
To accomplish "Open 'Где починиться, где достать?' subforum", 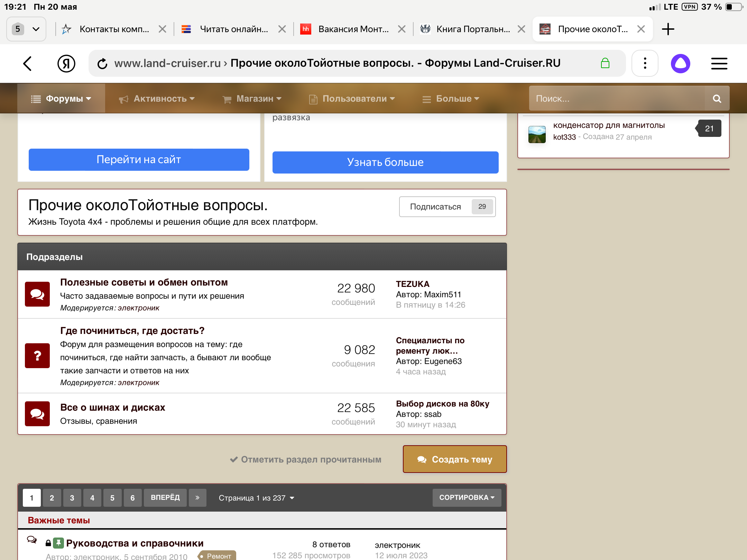I will (132, 331).
